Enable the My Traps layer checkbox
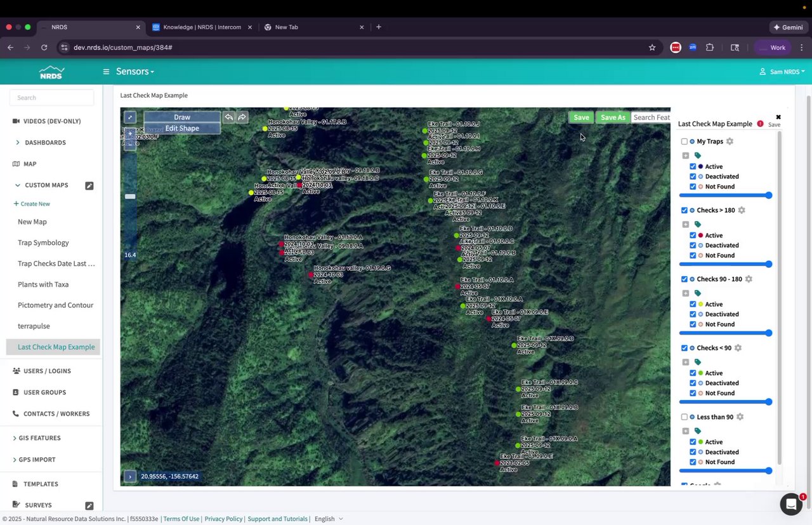812x525 pixels. [x=684, y=142]
